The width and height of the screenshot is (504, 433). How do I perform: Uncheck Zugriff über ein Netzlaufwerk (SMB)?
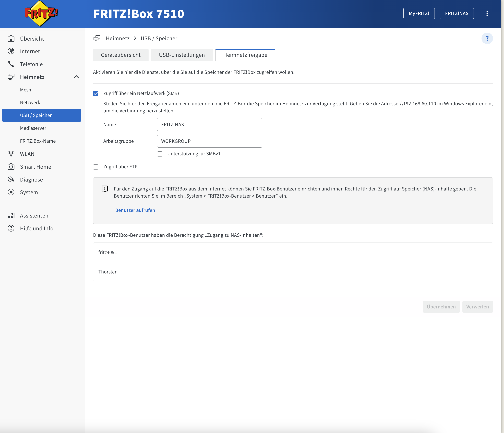[96, 93]
